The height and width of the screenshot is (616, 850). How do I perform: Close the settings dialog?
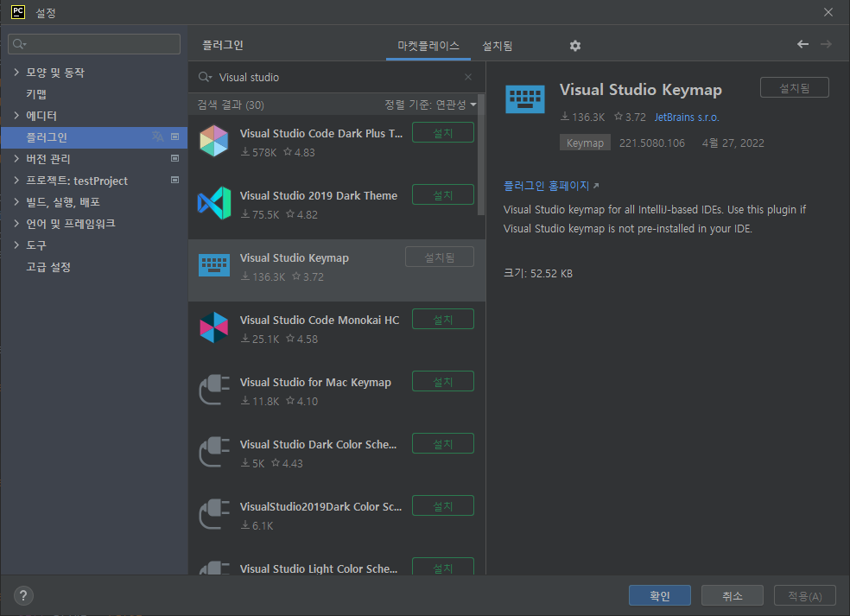tap(828, 12)
